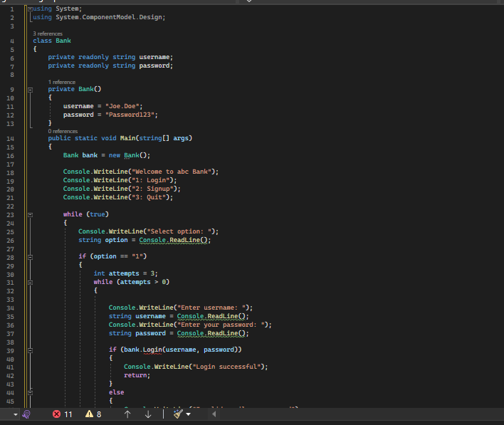Click the yellow warnings indicator

(89, 414)
